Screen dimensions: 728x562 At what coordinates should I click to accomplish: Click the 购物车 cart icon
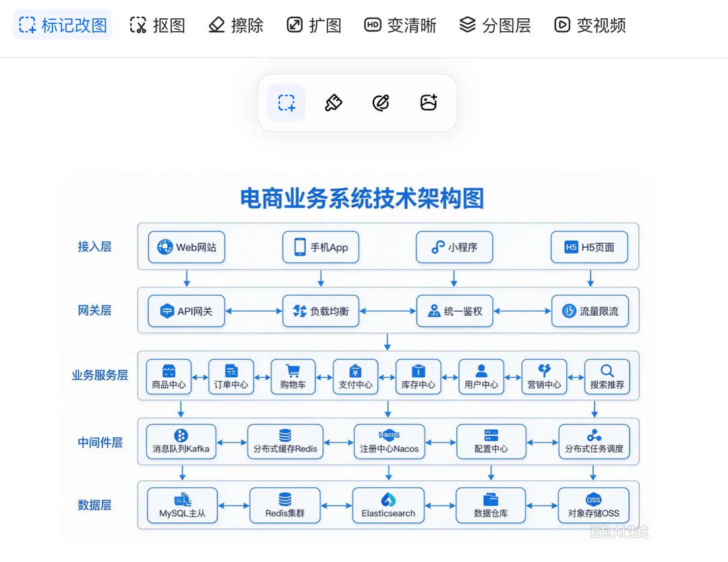[x=293, y=370]
